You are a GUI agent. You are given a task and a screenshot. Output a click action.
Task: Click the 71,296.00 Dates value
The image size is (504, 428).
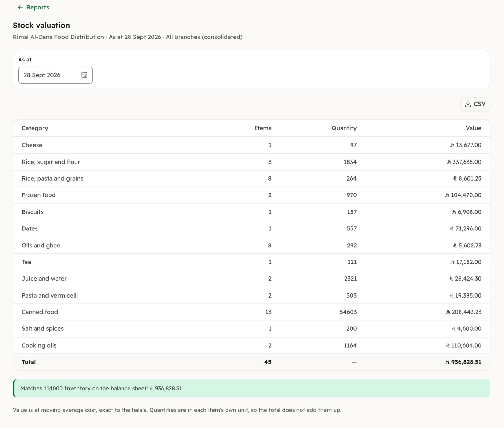[x=465, y=228]
